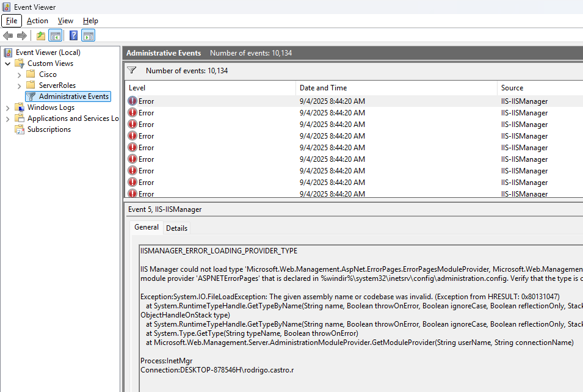
Task: Click the Up One Level folder icon
Action: (x=41, y=35)
